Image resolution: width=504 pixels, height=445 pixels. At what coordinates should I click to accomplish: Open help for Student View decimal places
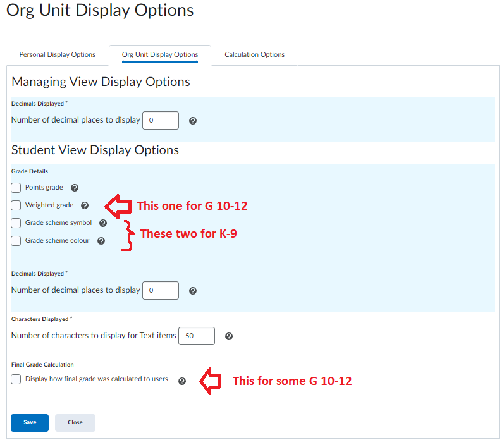tap(192, 291)
